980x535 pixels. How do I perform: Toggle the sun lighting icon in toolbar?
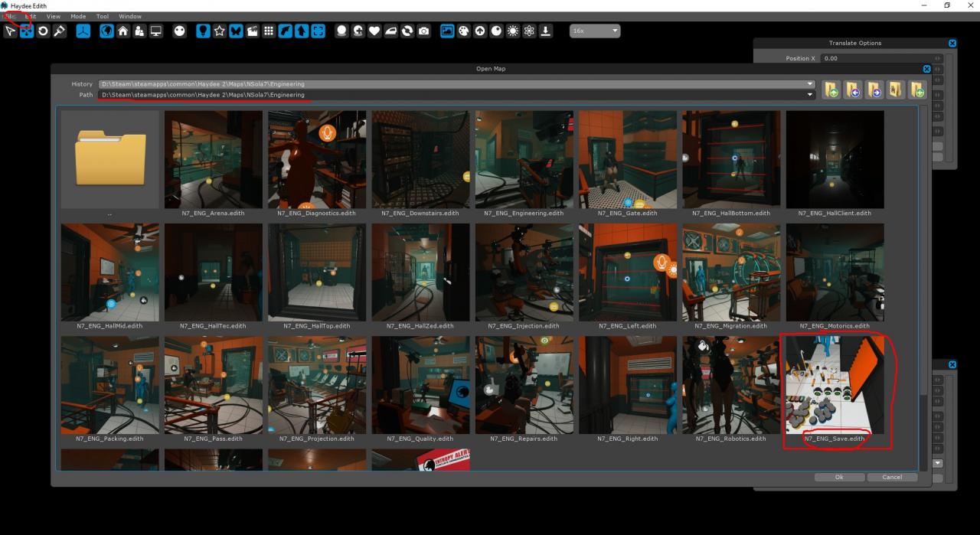pyautogui.click(x=513, y=31)
